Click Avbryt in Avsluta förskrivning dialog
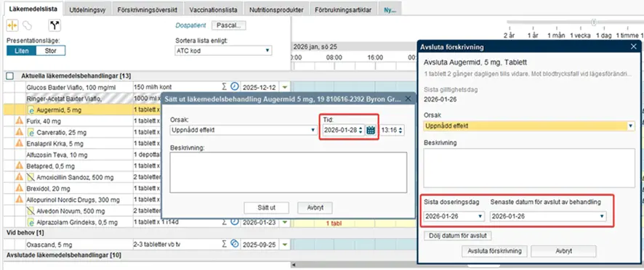Viewport: 644px width, 270px height. 563,251
